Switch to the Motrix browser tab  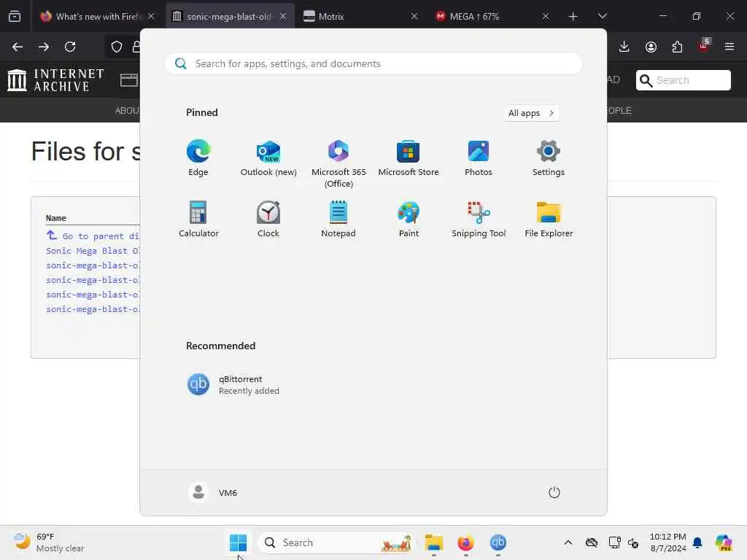(360, 16)
